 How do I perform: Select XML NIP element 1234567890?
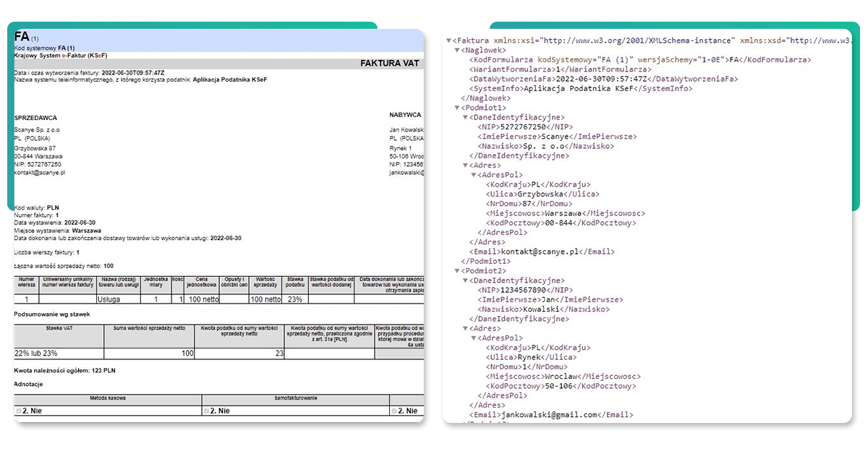pos(526,290)
